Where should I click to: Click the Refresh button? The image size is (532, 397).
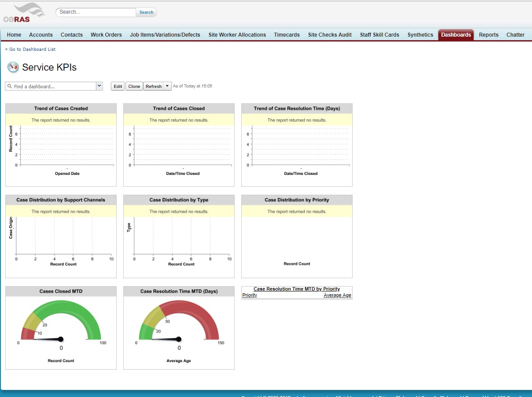tap(153, 86)
